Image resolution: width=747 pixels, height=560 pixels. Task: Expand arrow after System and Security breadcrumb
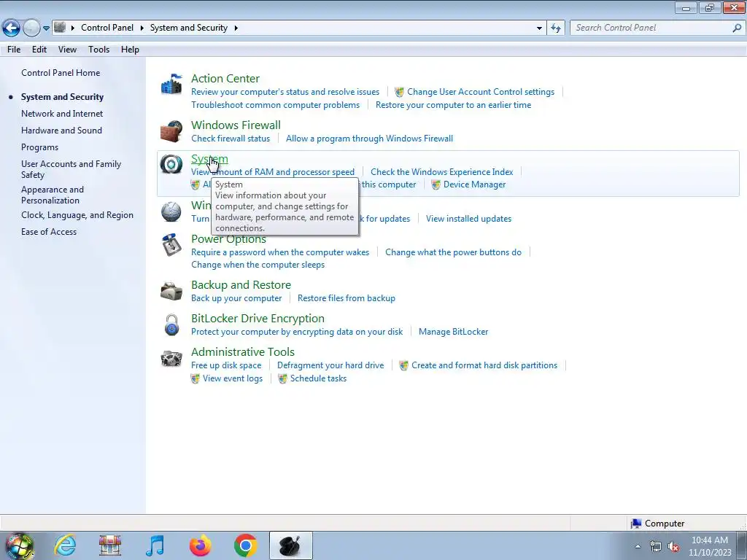tap(236, 28)
